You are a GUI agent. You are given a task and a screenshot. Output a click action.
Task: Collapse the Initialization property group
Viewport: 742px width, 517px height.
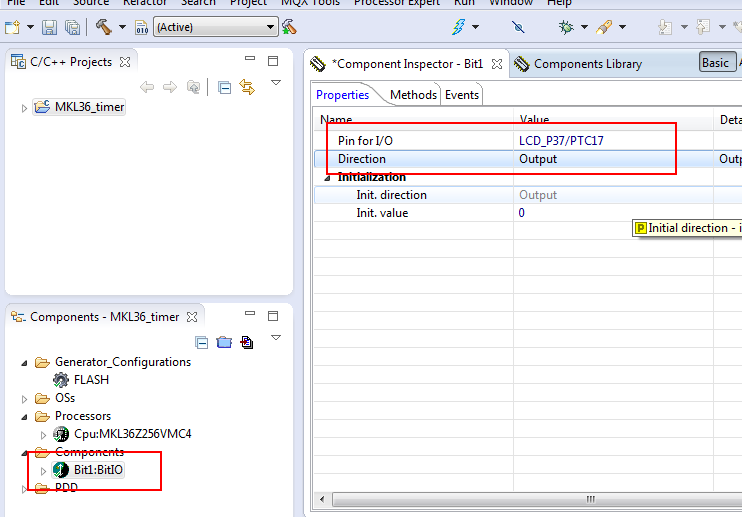click(x=327, y=178)
